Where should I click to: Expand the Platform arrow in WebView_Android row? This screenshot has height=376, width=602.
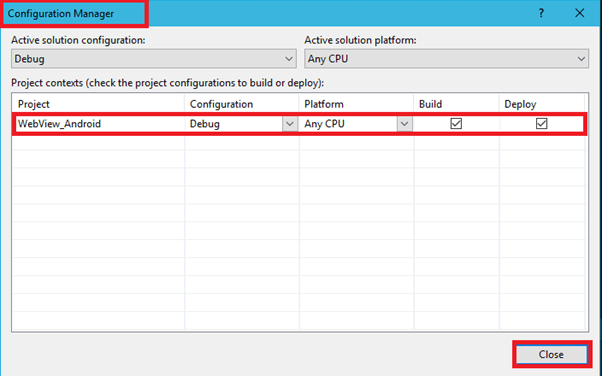coord(404,124)
